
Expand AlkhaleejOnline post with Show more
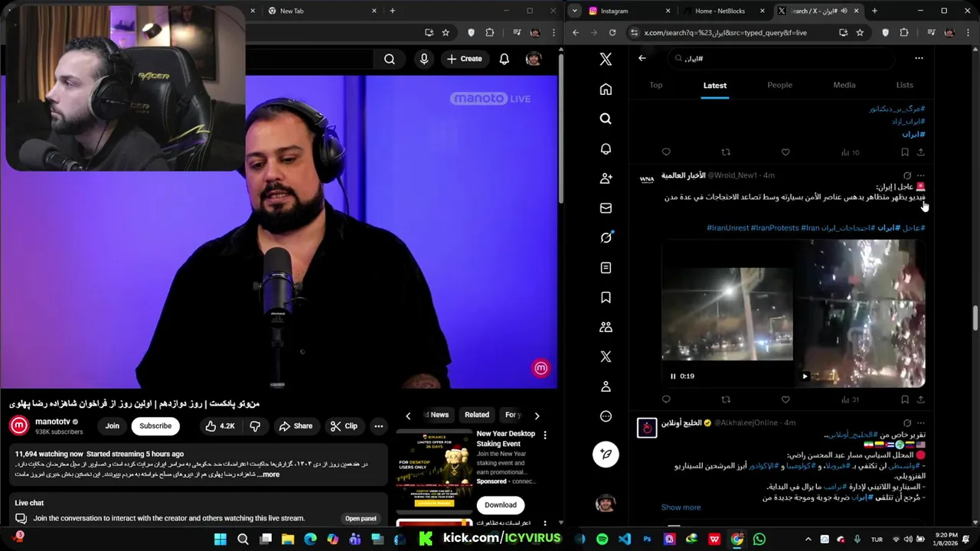tap(681, 507)
